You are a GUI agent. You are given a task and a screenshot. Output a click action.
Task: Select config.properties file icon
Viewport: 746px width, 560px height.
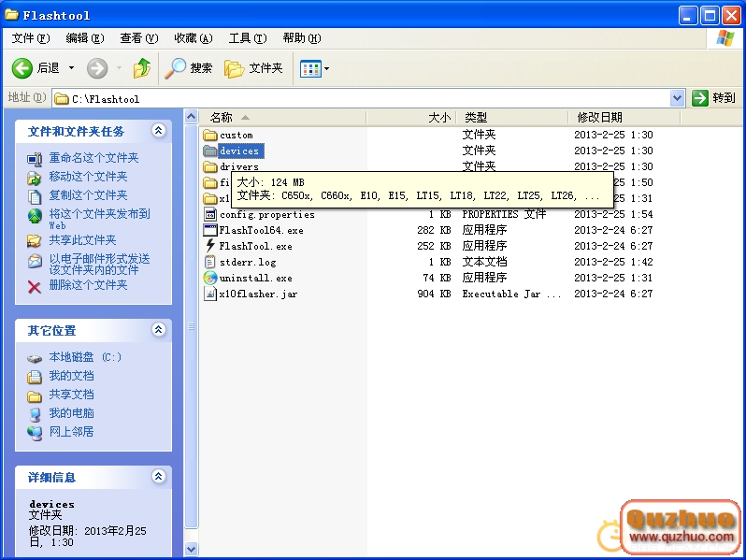point(209,214)
